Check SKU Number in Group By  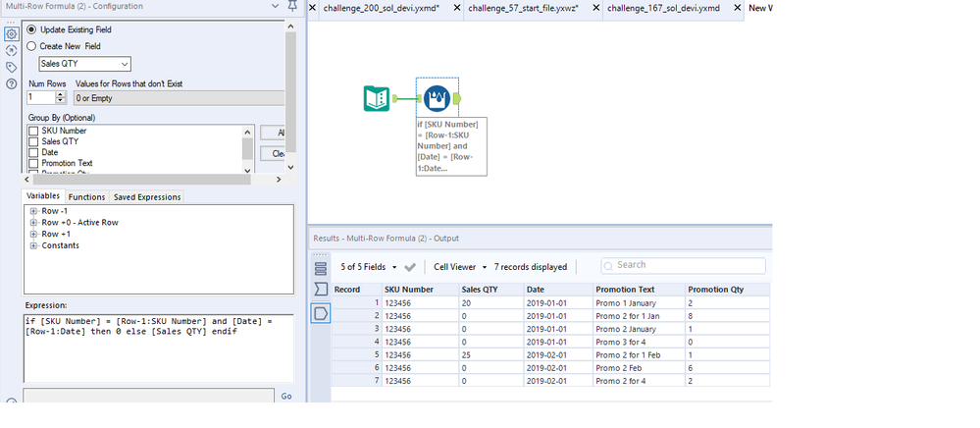coord(33,131)
